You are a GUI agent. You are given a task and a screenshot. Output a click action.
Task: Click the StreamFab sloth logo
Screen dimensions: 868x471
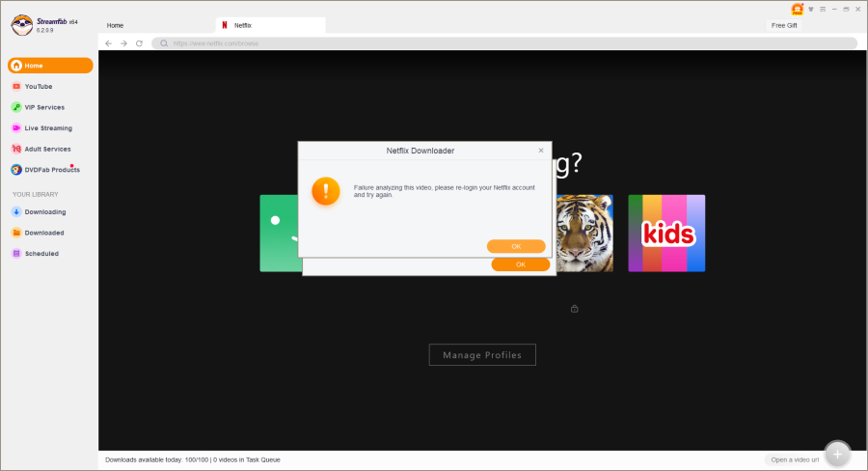(22, 25)
